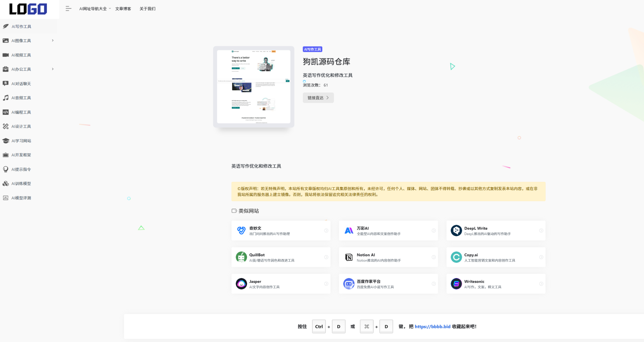Click the AI图像工具 picture icon
644x342 pixels.
click(x=6, y=41)
